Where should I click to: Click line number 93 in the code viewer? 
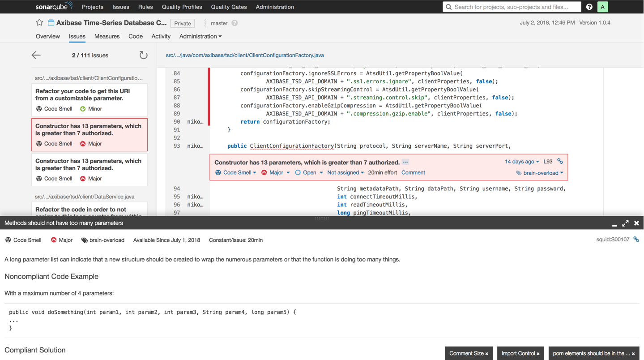click(177, 146)
